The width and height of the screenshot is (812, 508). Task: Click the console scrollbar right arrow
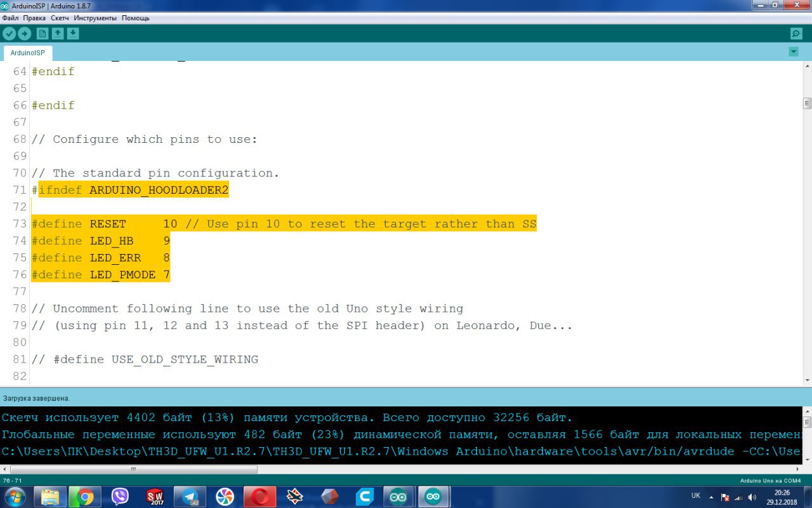tap(798, 469)
